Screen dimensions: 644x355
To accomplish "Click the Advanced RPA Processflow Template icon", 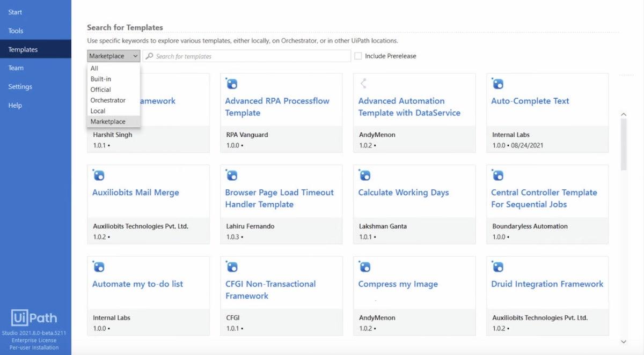I will tap(232, 84).
